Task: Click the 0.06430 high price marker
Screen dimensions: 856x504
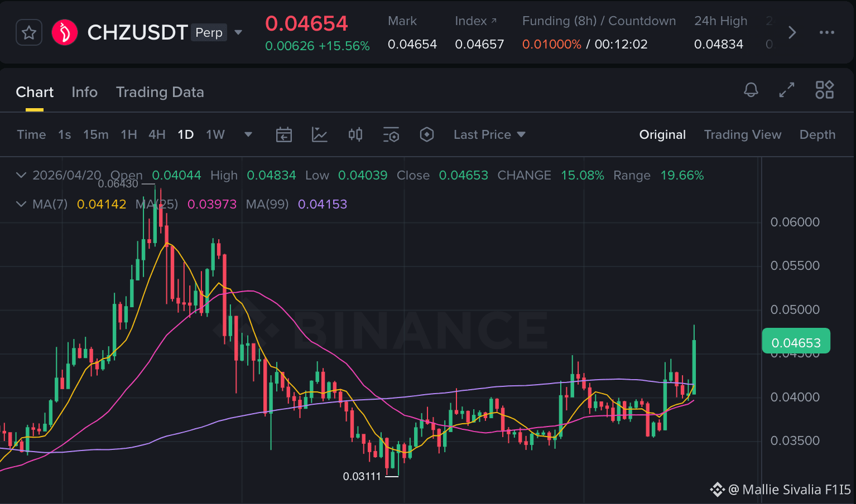Action: 118,184
